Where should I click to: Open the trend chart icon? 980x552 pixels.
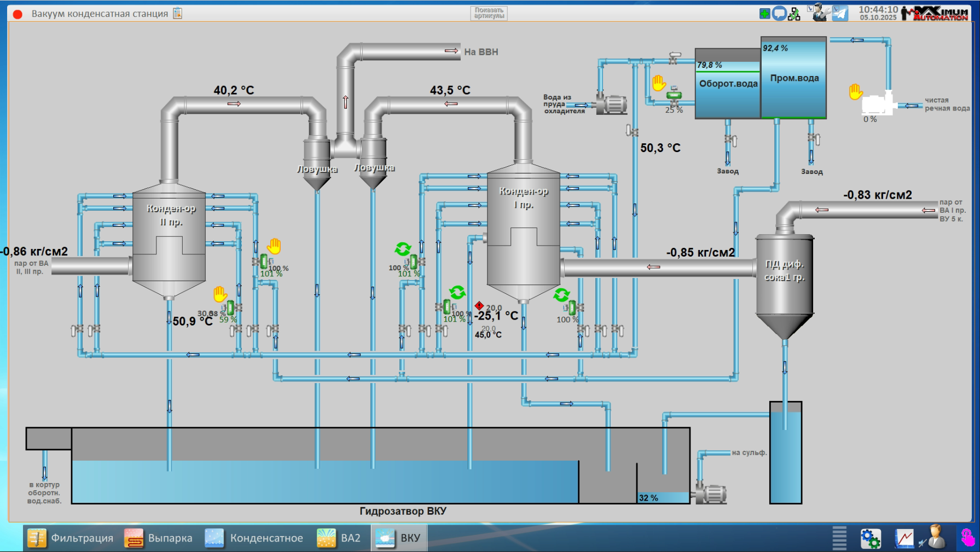(904, 538)
